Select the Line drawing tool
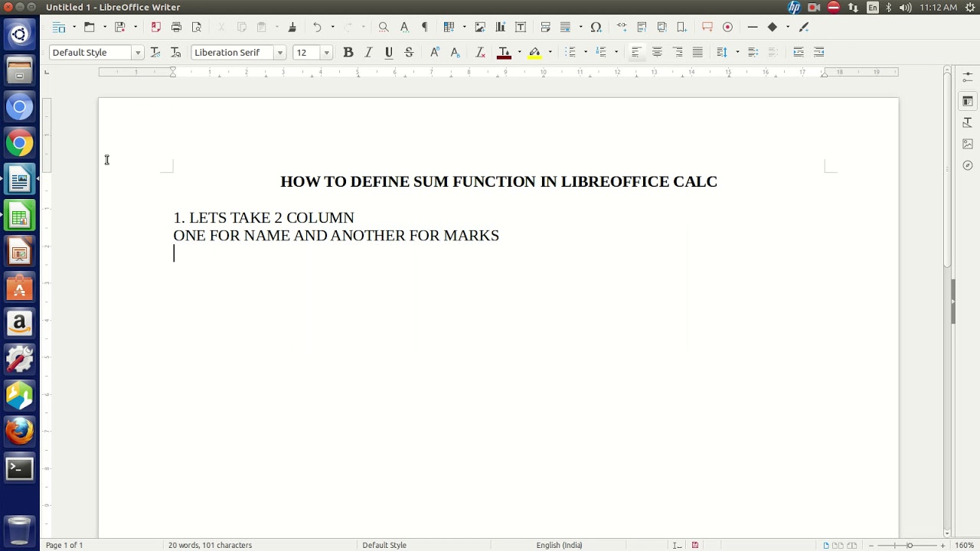The height and width of the screenshot is (551, 980). (x=753, y=27)
